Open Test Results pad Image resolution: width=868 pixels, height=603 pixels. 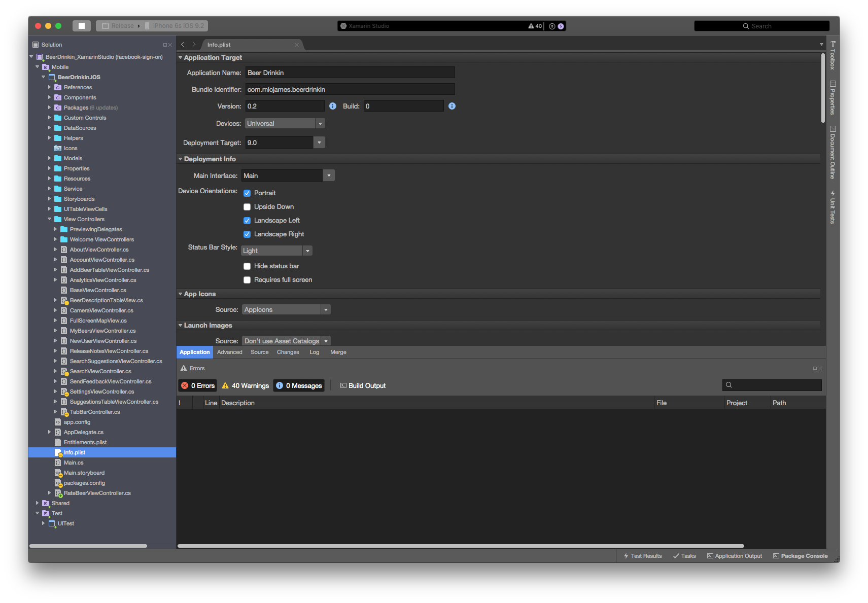pos(643,556)
